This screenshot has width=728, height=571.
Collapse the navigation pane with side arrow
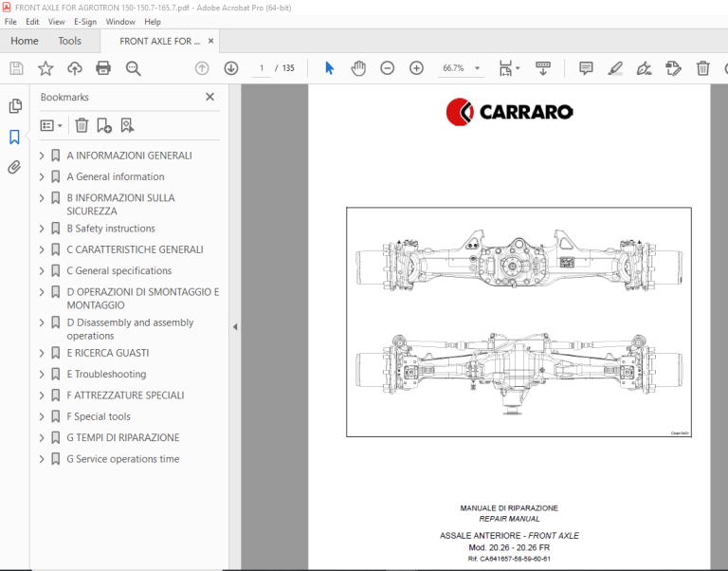tap(235, 327)
